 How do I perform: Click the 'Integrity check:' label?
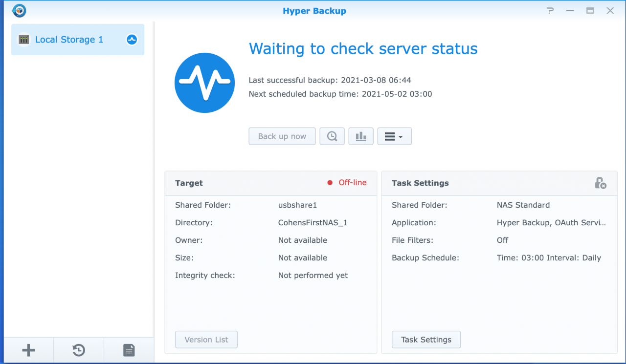205,276
